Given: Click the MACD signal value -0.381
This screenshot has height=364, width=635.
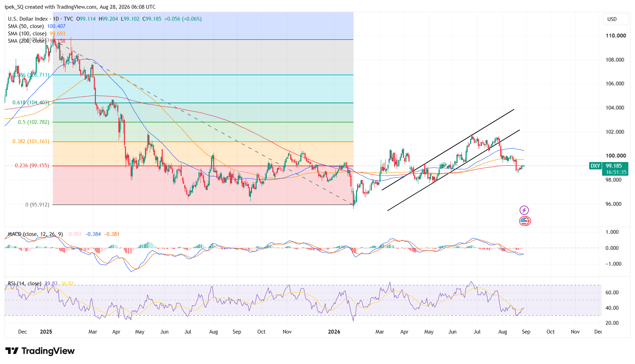Looking at the screenshot, I should (x=111, y=234).
